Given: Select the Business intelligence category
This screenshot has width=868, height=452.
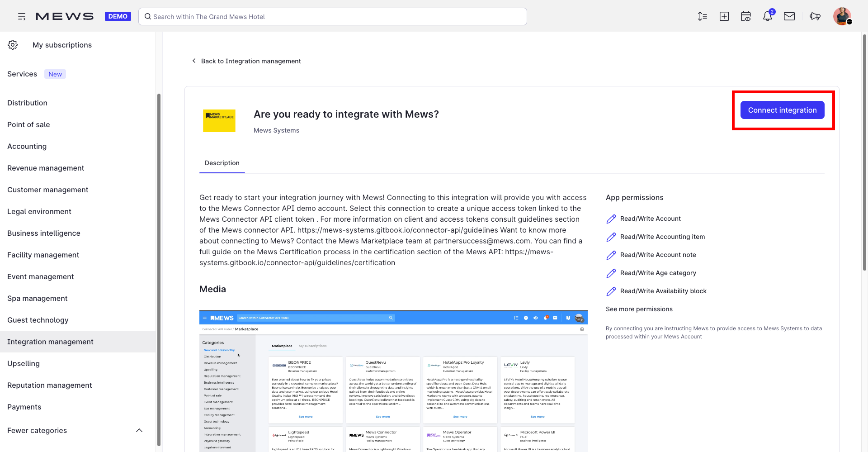Looking at the screenshot, I should 43,233.
